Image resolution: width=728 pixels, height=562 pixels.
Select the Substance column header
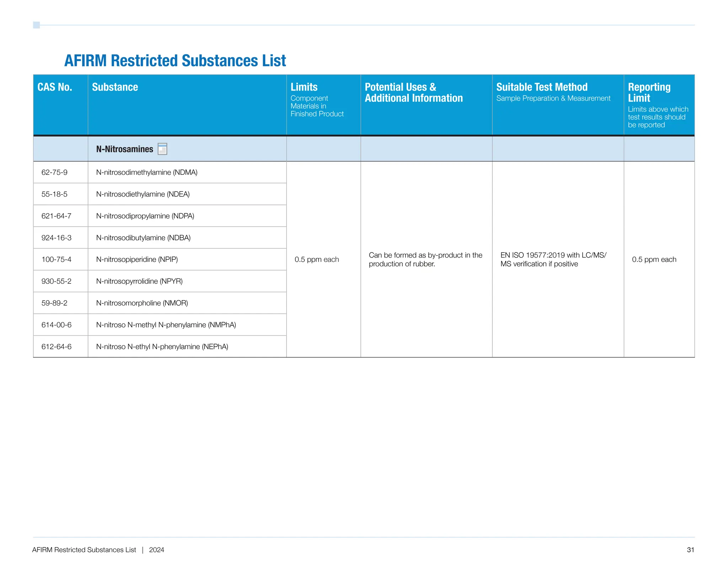115,87
